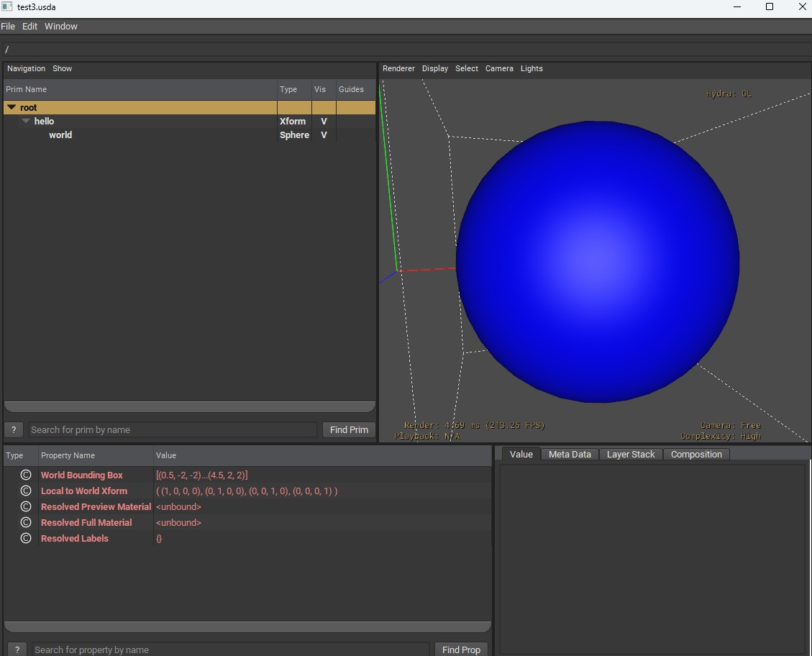
Task: Click the icon beside Resolved Full Material
Action: click(x=26, y=522)
